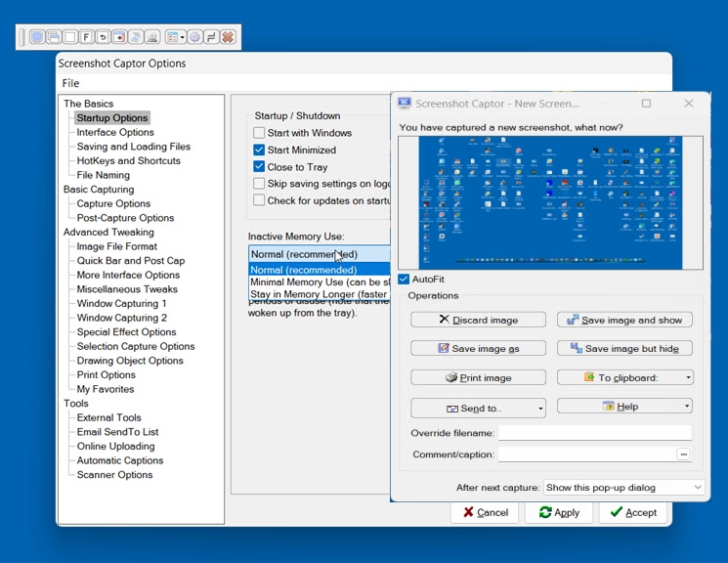The width and height of the screenshot is (728, 563).
Task: Close the New Screenshot dialog
Action: (x=689, y=104)
